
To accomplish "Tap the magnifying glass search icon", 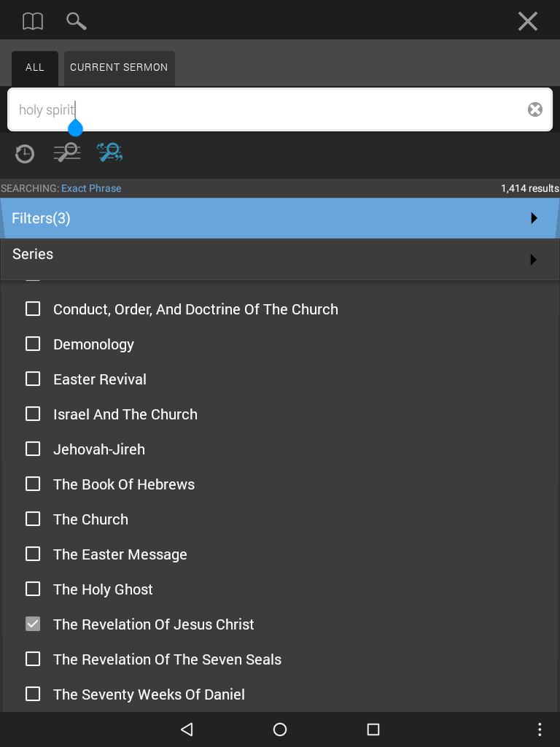I will pos(76,21).
